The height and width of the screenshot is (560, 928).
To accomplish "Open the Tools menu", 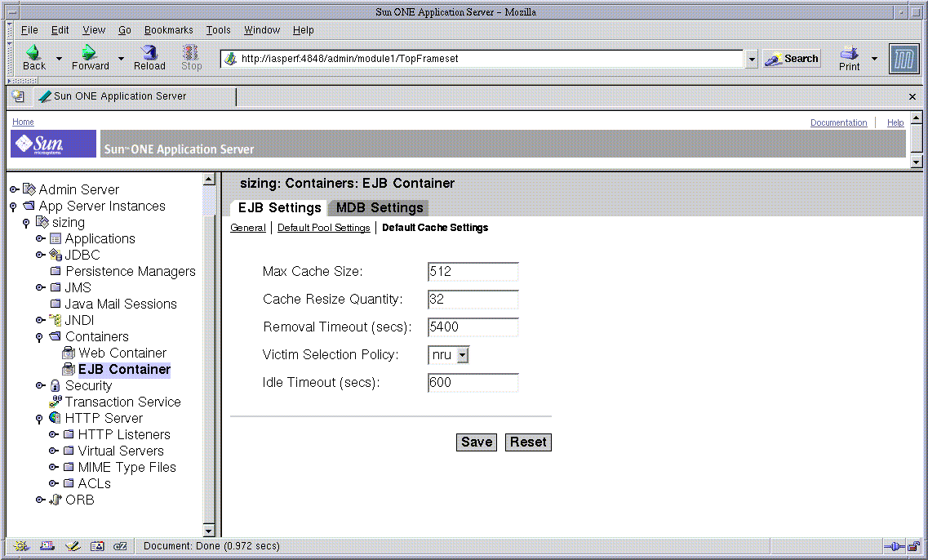I will [x=218, y=30].
